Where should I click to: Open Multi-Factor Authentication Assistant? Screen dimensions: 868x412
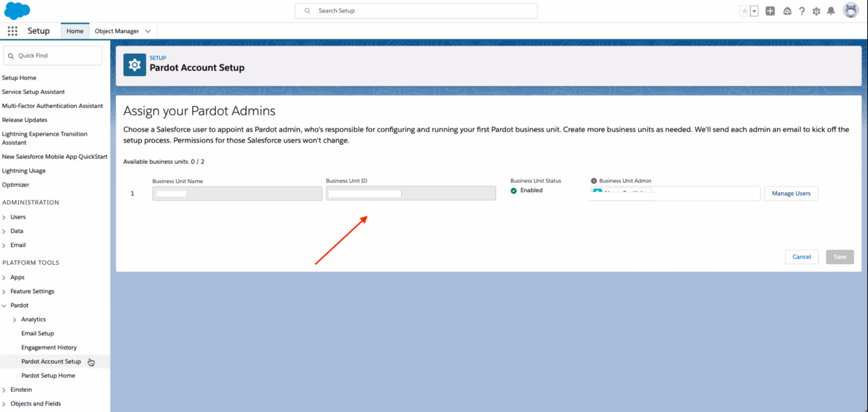click(53, 106)
